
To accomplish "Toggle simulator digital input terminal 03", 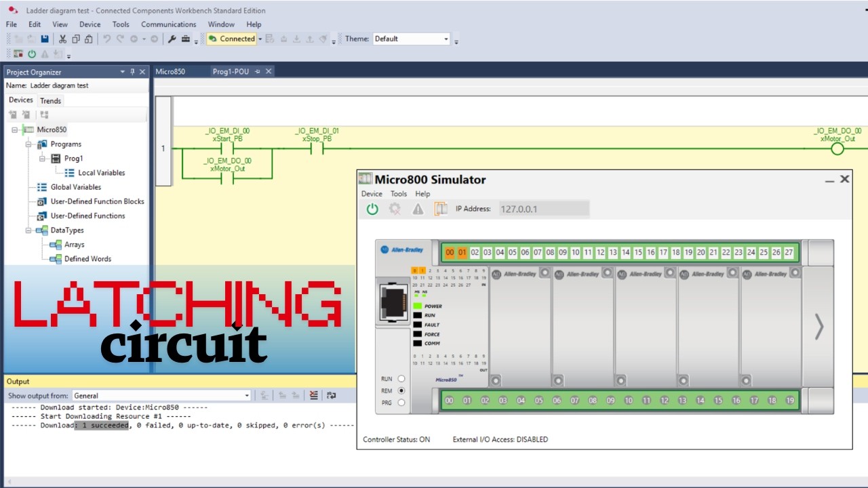I will (488, 253).
